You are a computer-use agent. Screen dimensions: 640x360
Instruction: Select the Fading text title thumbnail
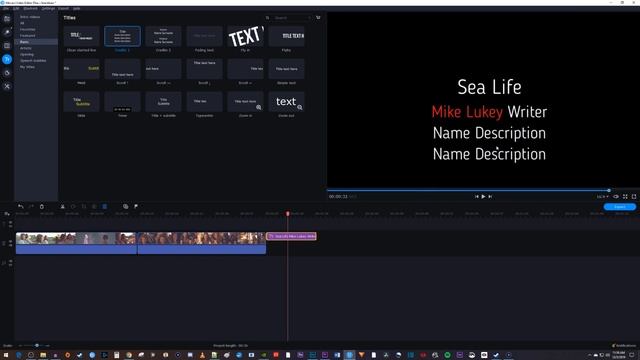click(204, 36)
